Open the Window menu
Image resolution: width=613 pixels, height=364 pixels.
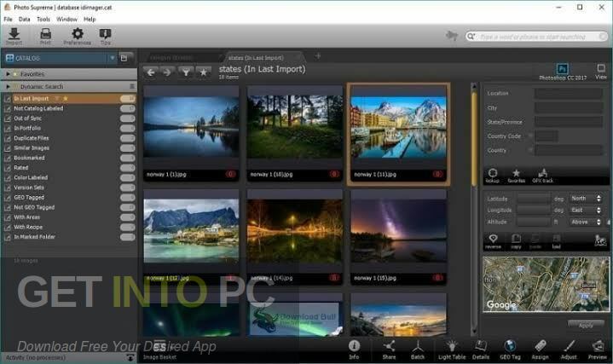click(x=67, y=19)
